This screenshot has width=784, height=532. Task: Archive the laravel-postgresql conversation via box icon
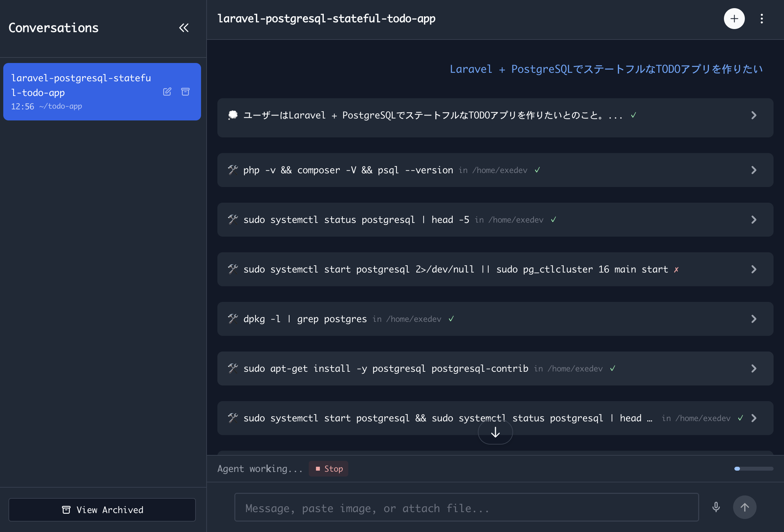coord(185,92)
